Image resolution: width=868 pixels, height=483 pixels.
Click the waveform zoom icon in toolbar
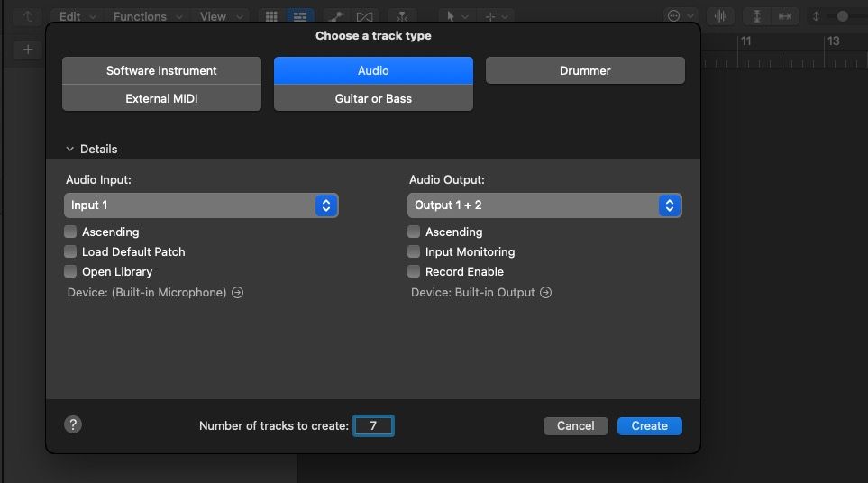coord(720,16)
